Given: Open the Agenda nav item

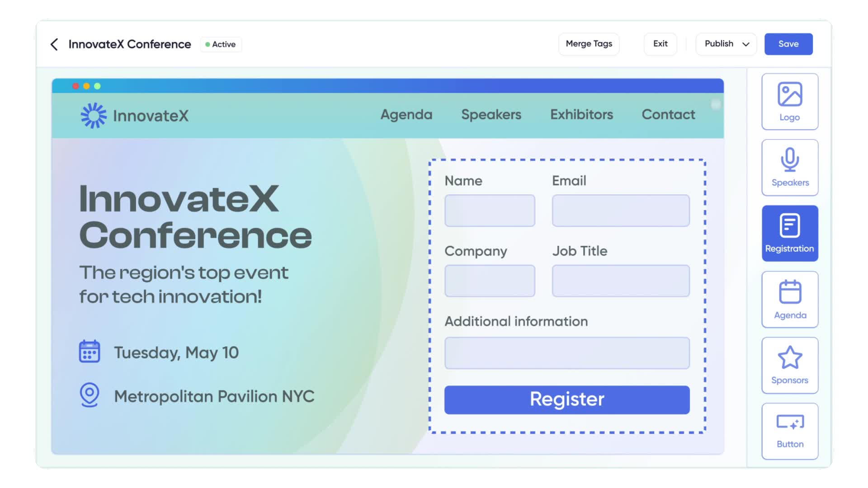Looking at the screenshot, I should 406,115.
